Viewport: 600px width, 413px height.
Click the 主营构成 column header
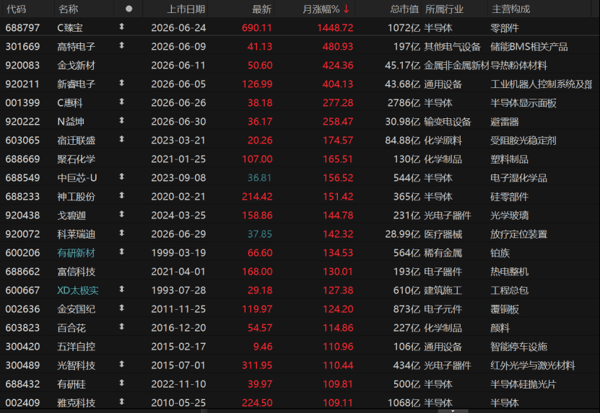(x=511, y=9)
